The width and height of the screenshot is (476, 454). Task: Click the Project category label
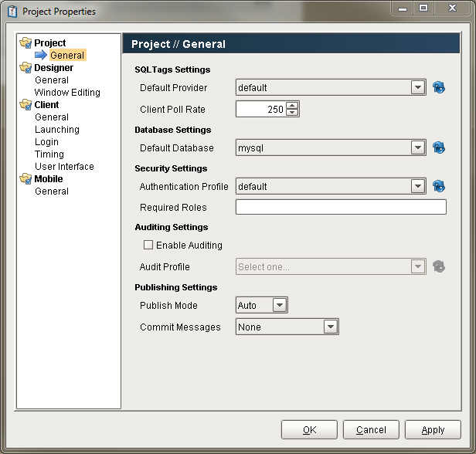point(50,43)
